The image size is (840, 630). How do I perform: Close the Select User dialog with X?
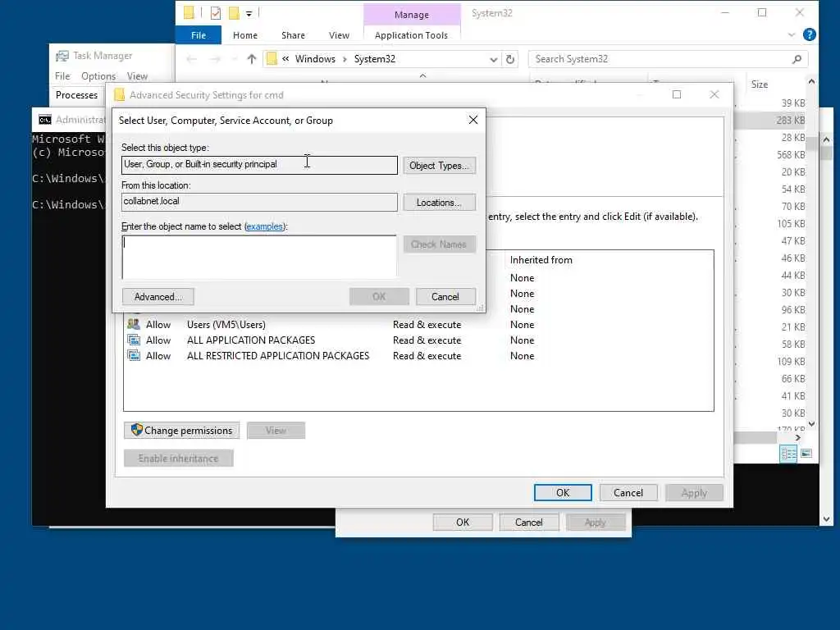pyautogui.click(x=473, y=120)
